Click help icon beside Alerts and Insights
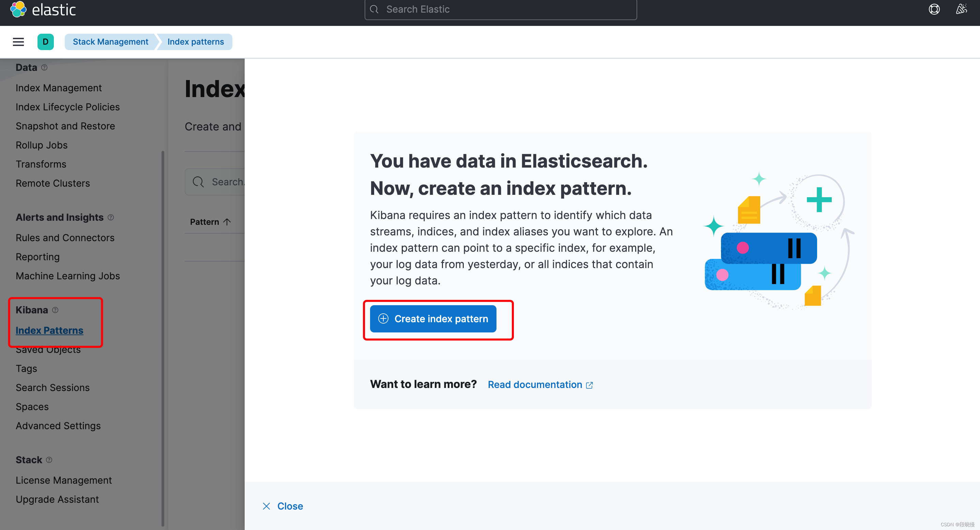Image resolution: width=980 pixels, height=530 pixels. point(111,217)
